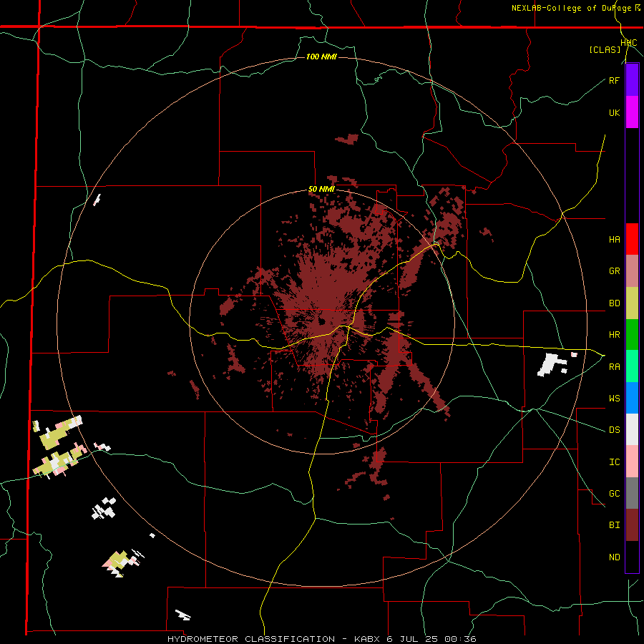Viewport: 644px width, 644px height.
Task: Click the HA legend label
Action: (614, 240)
